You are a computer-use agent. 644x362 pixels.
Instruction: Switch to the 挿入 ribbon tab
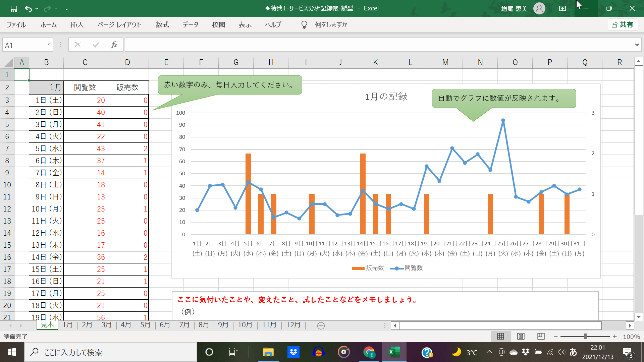coord(77,24)
